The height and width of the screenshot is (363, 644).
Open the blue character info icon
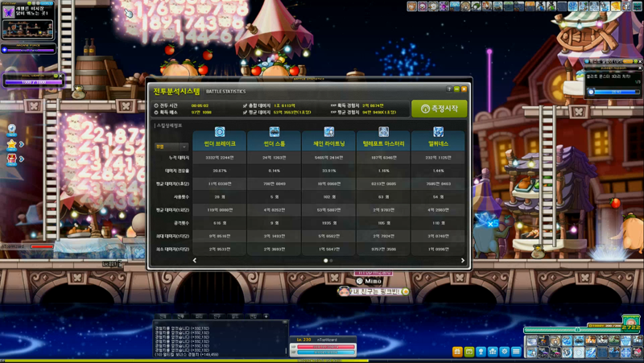point(481,352)
